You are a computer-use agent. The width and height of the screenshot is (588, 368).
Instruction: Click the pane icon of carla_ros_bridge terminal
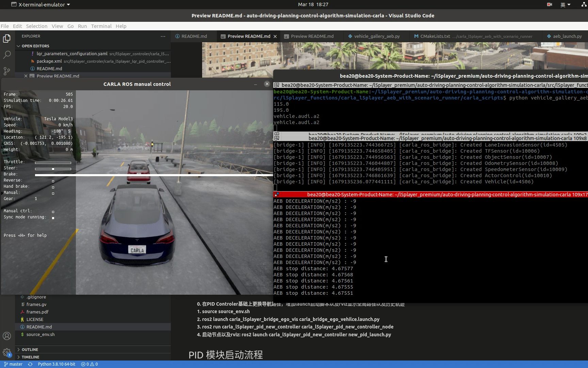pyautogui.click(x=277, y=138)
